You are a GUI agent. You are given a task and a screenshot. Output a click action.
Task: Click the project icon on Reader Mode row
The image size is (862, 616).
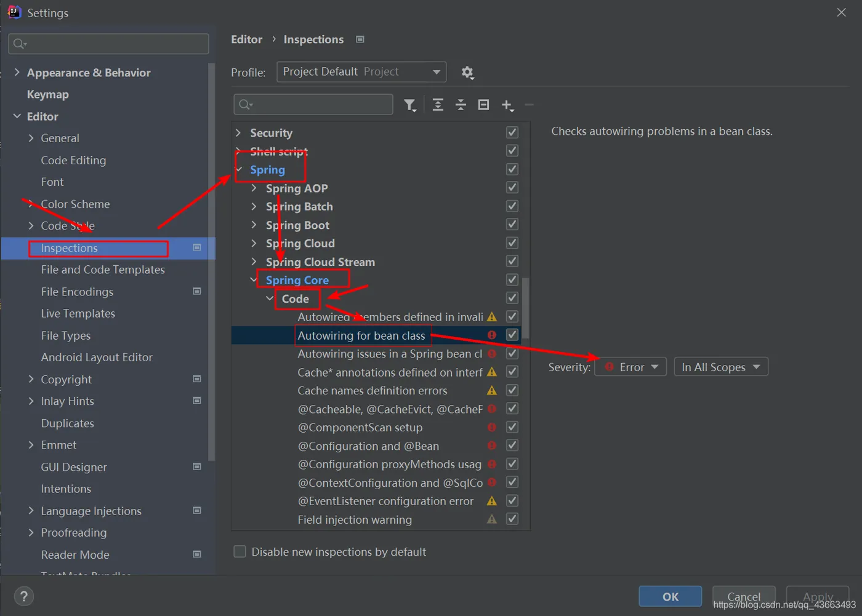[197, 554]
